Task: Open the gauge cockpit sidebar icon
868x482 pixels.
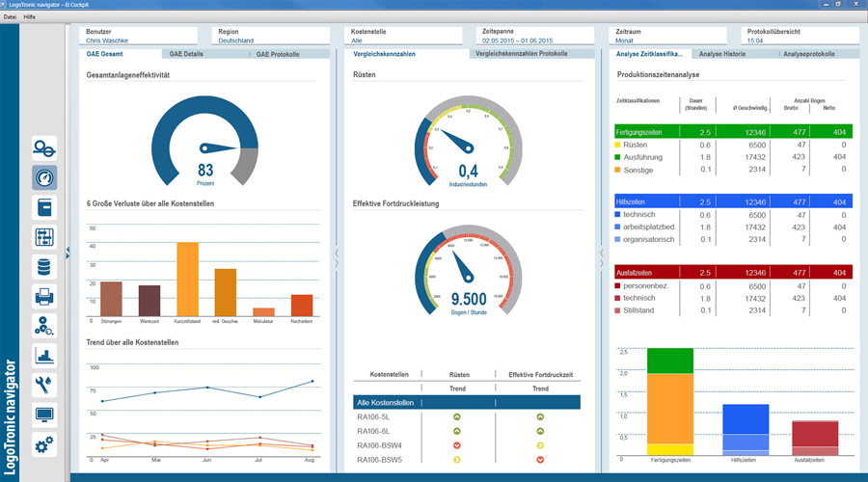Action: pyautogui.click(x=44, y=177)
